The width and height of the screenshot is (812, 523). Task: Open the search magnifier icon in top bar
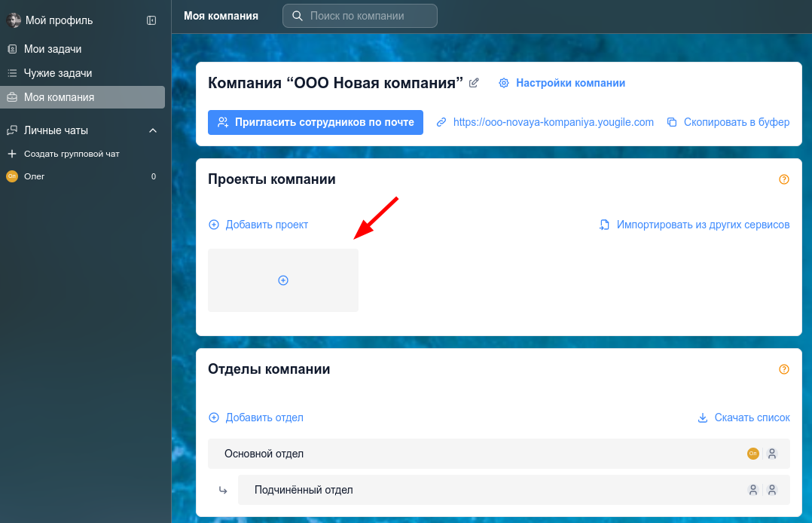tap(298, 15)
